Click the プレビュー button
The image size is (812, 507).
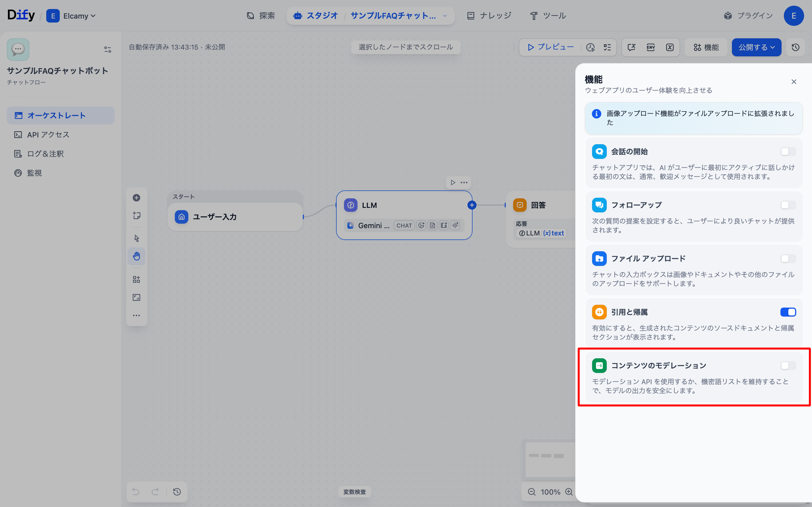[x=550, y=47]
